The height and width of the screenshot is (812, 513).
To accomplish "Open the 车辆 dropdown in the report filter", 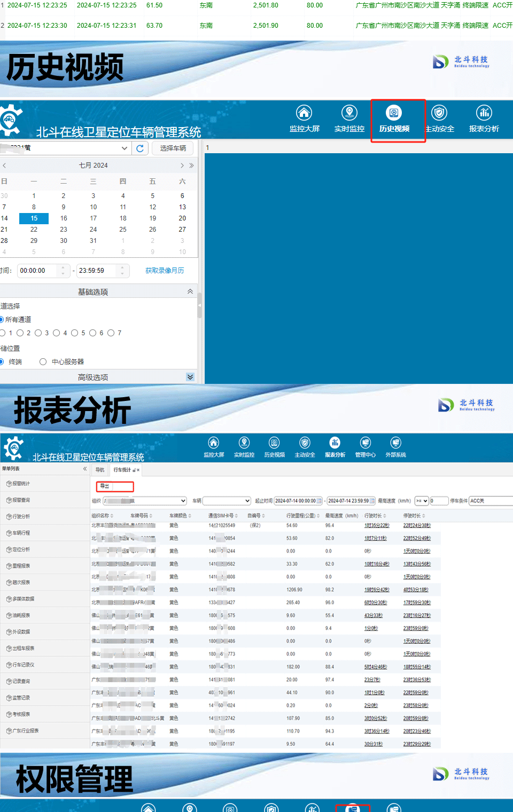I will coord(227,501).
